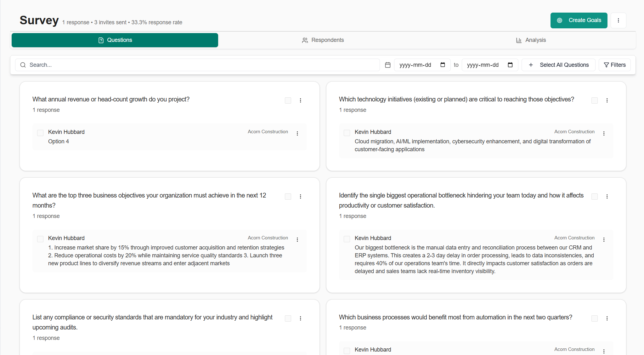Screen dimensions: 644x355
Task: Click the people icon next to Respondents
Action: click(305, 40)
